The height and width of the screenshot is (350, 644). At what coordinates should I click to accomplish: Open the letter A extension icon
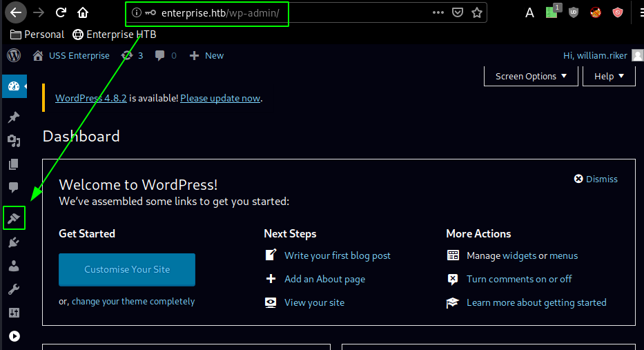click(530, 13)
